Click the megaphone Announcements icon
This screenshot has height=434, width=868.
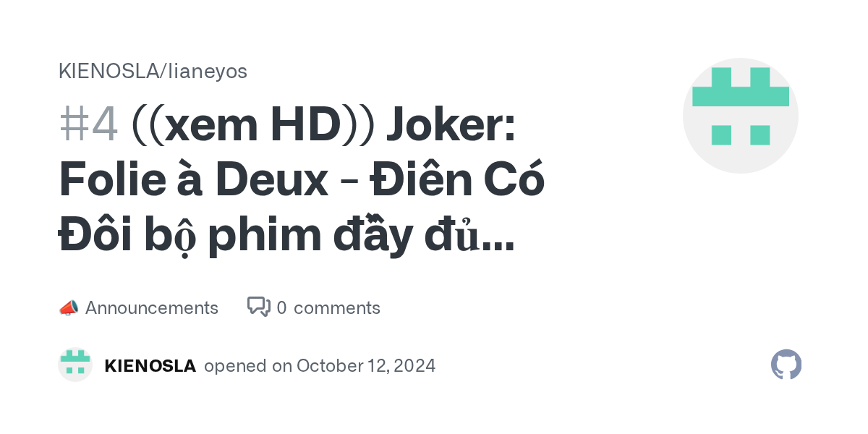pyautogui.click(x=68, y=308)
